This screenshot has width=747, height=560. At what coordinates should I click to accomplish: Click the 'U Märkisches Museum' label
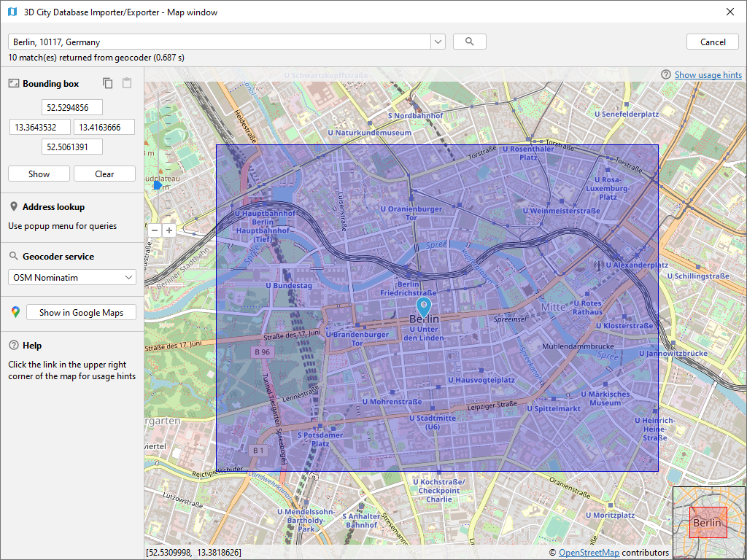[605, 398]
